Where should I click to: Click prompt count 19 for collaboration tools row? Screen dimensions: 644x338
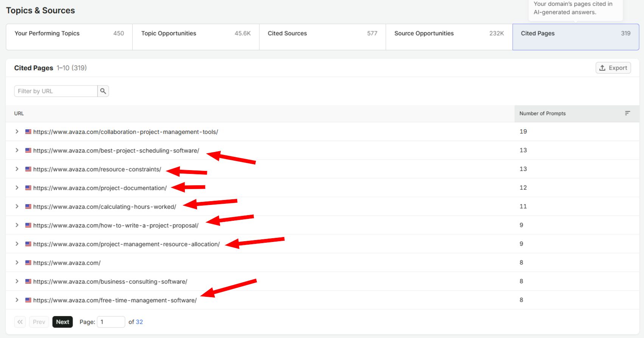pos(523,132)
